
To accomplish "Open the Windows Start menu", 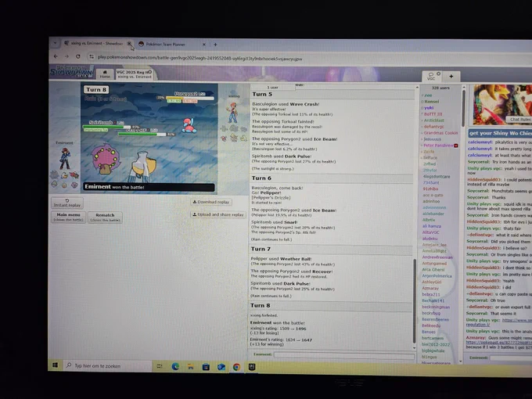I will (x=56, y=365).
